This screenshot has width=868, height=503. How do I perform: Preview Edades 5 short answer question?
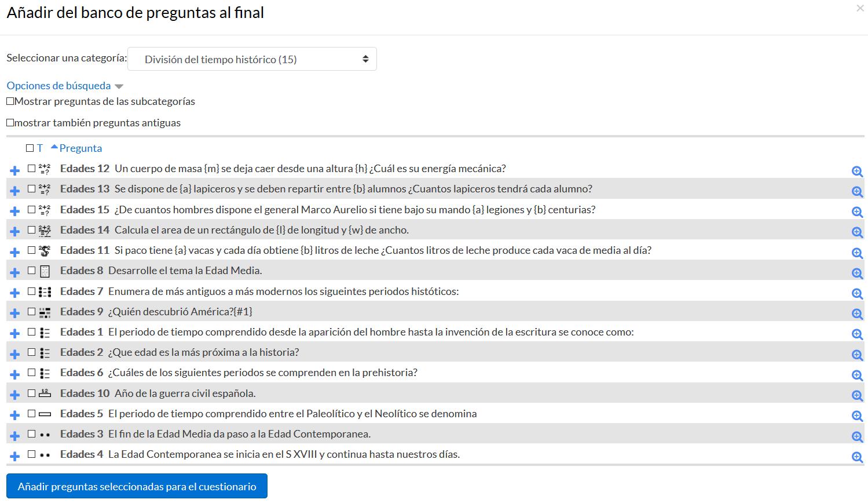(858, 415)
